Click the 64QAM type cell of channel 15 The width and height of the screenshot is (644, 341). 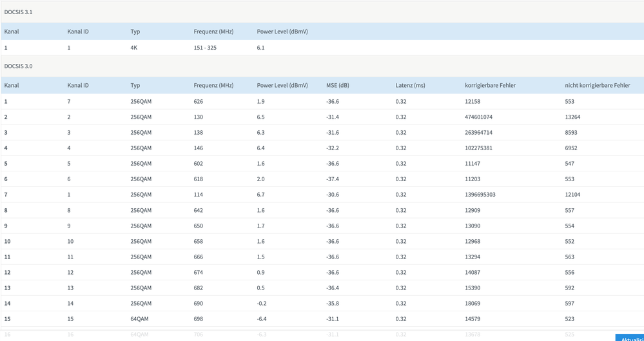pyautogui.click(x=140, y=318)
